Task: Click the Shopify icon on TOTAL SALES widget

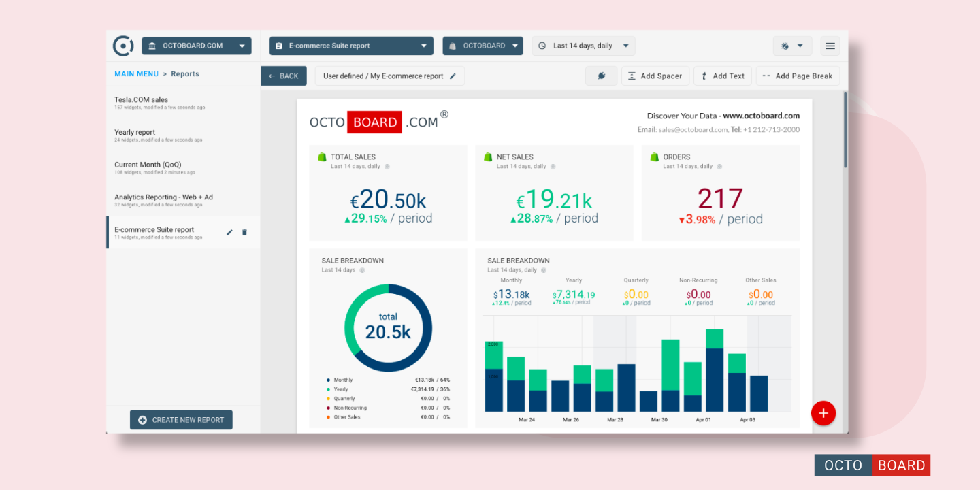Action: 323,157
